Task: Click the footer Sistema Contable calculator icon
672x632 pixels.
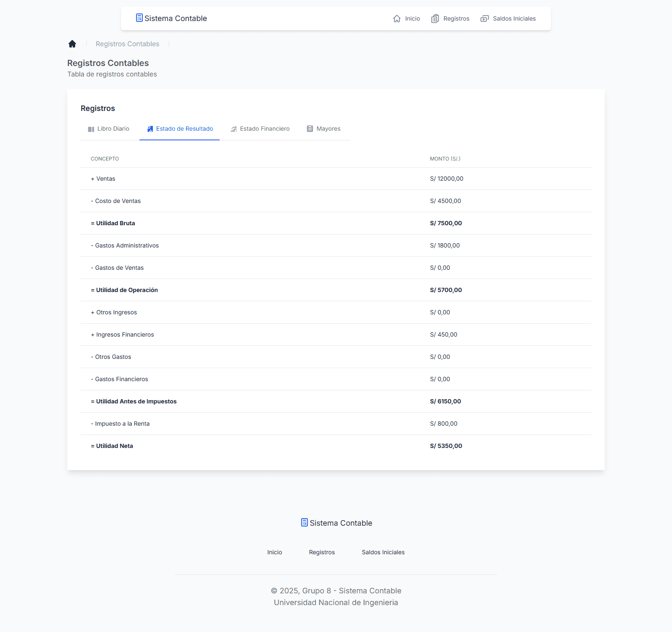Action: 304,522
